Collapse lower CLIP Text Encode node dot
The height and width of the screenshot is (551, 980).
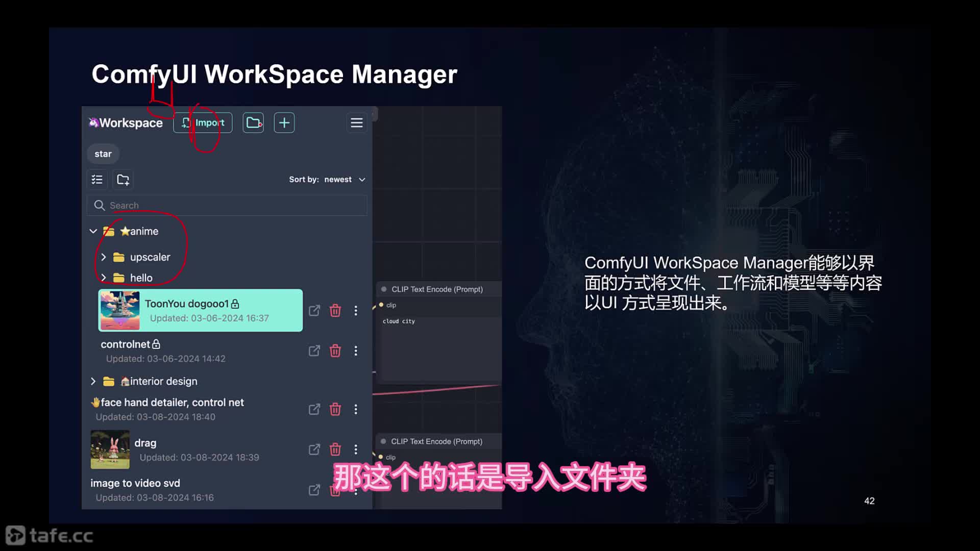(x=383, y=441)
